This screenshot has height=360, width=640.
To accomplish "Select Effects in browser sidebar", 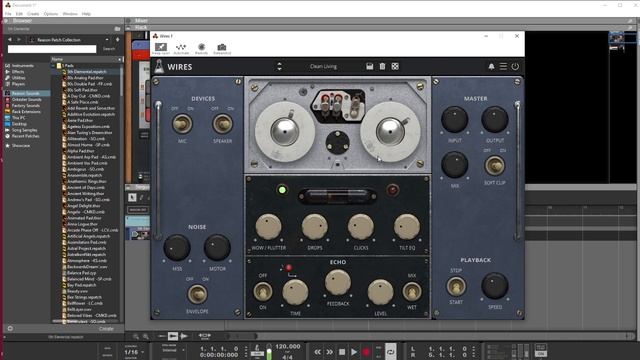I will (x=18, y=71).
